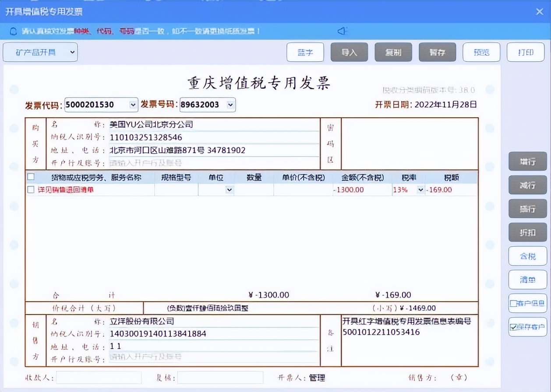The image size is (551, 392).
Task: Click the 增行 icon to add a row
Action: 527,161
